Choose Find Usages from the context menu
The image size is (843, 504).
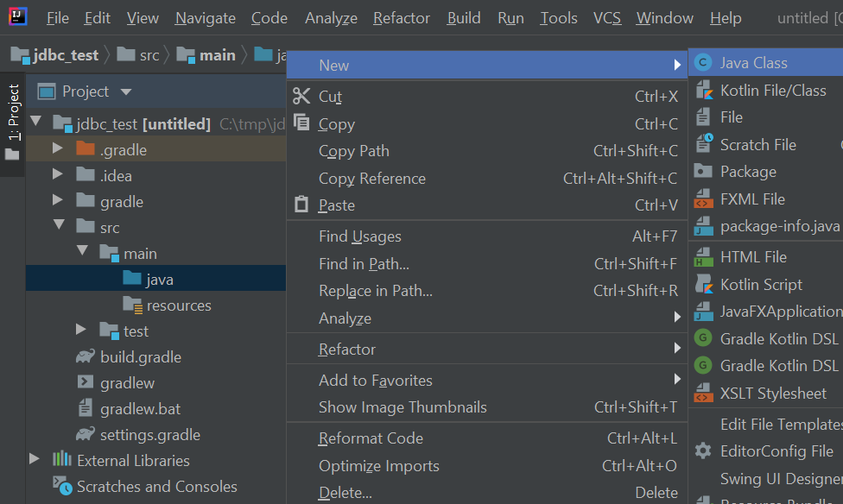click(359, 236)
